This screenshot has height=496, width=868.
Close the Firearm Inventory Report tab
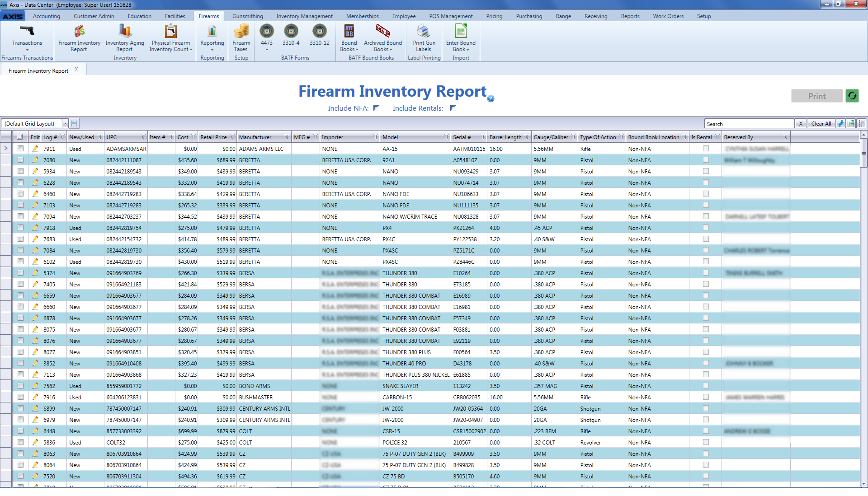(x=76, y=70)
